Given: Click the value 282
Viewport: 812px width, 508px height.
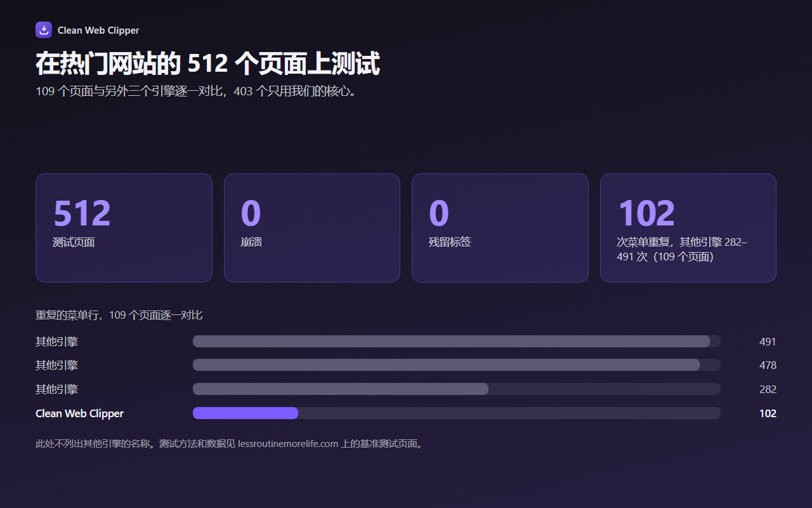Looking at the screenshot, I should (x=768, y=389).
